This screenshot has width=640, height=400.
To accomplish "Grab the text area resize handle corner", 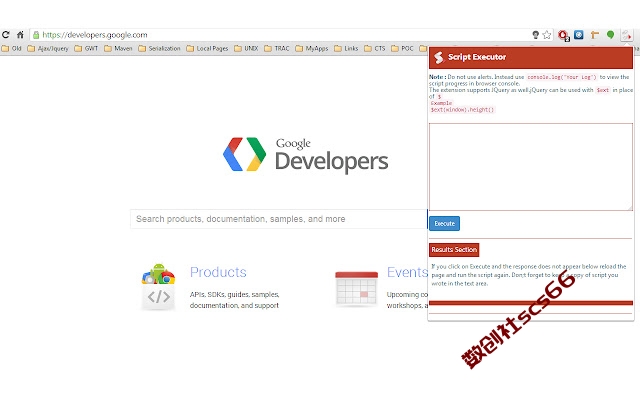I will click(x=630, y=208).
